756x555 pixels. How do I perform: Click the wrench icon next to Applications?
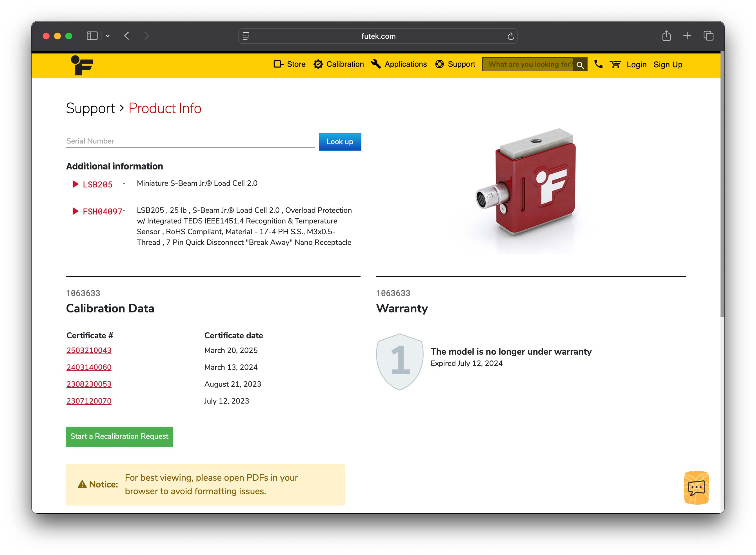click(x=376, y=64)
